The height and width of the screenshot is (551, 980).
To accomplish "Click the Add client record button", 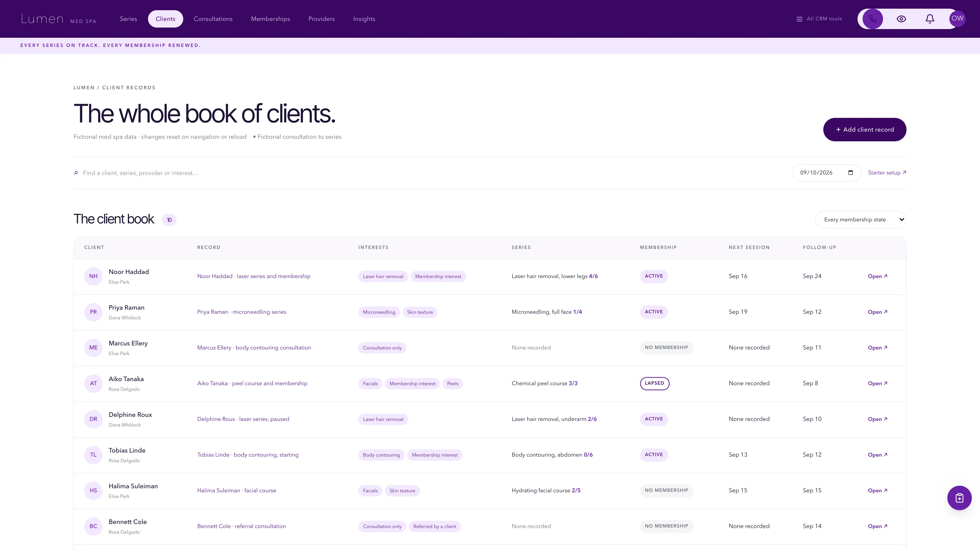I will point(864,130).
